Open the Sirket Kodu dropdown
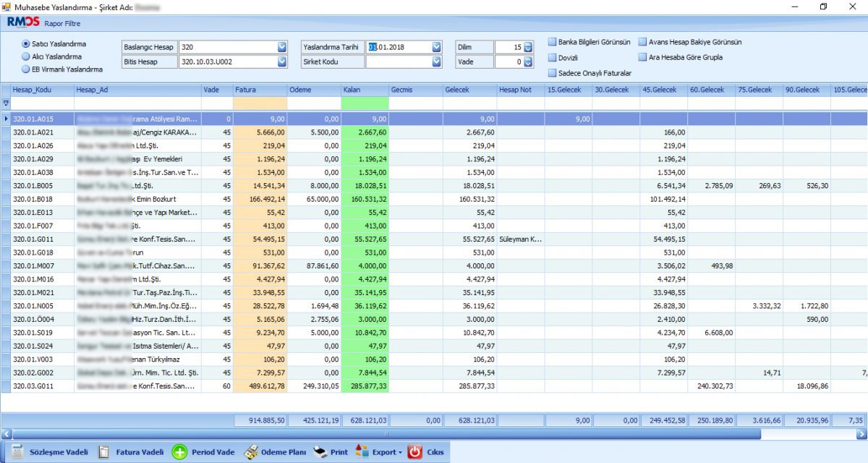Image resolution: width=868 pixels, height=463 pixels. (x=436, y=62)
